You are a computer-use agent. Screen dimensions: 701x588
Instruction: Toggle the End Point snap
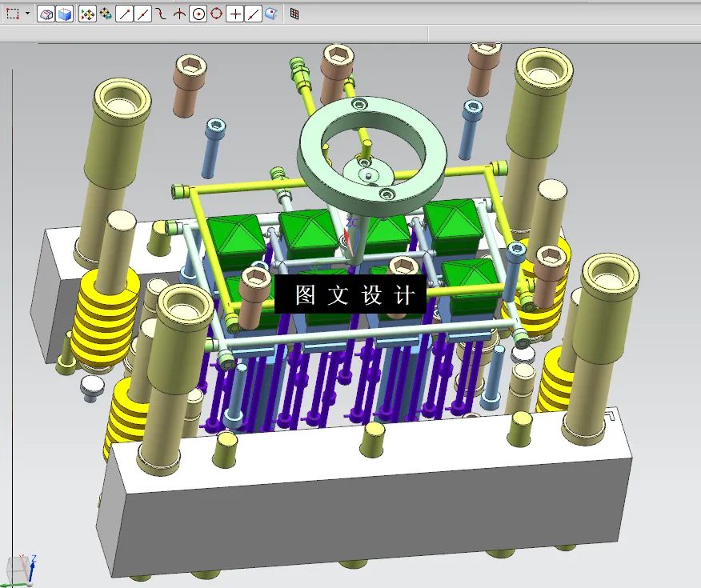click(x=124, y=14)
